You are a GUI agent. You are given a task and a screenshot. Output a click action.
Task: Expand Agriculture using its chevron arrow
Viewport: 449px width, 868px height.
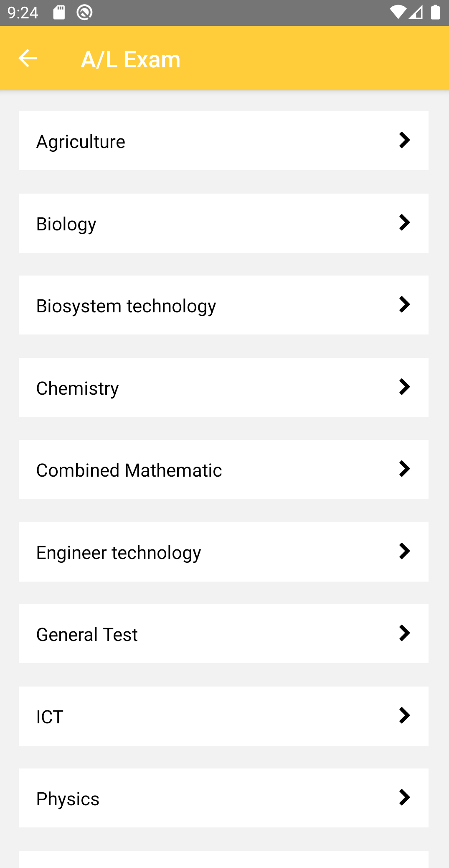[x=404, y=140]
